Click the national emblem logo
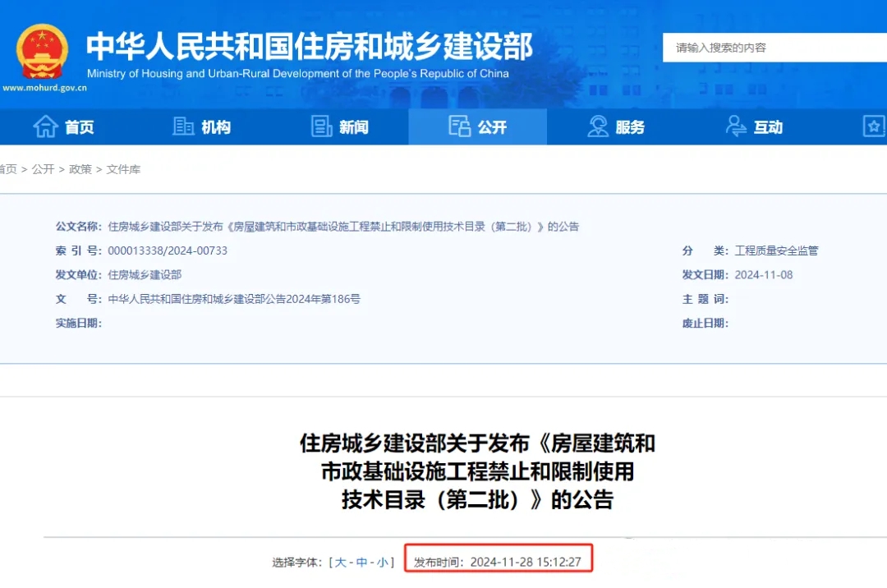Screen dimensions: 887x588 pos(43,51)
